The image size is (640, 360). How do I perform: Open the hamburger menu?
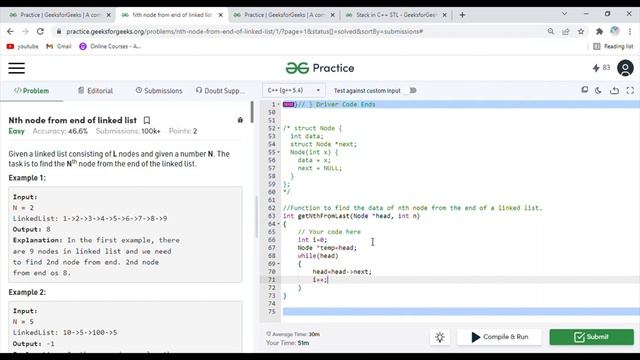click(17, 68)
